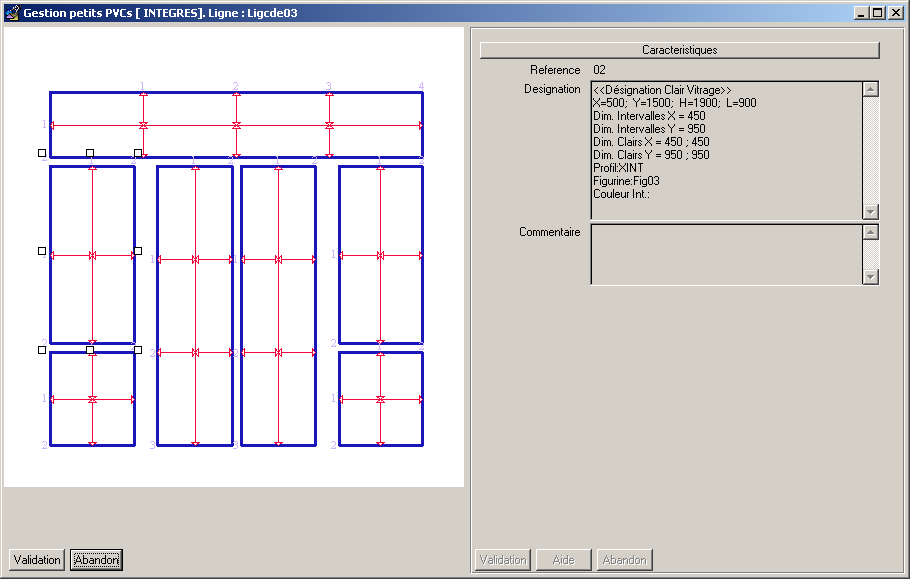Click the middle-right selection handle of selected panel

pyautogui.click(x=138, y=251)
